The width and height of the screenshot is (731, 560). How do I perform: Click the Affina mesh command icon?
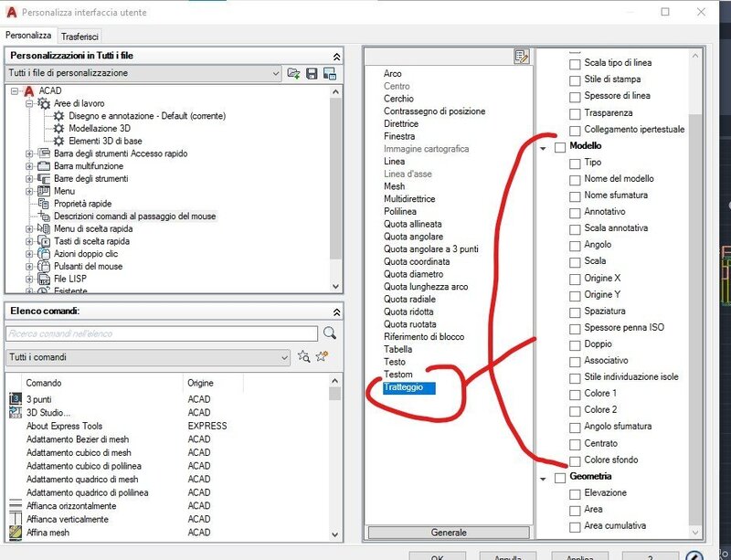click(x=16, y=532)
